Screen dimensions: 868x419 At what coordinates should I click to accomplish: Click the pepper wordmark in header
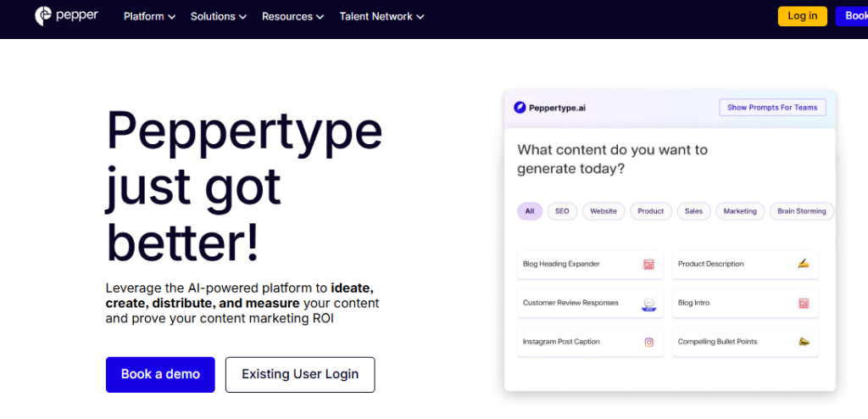pyautogui.click(x=76, y=17)
